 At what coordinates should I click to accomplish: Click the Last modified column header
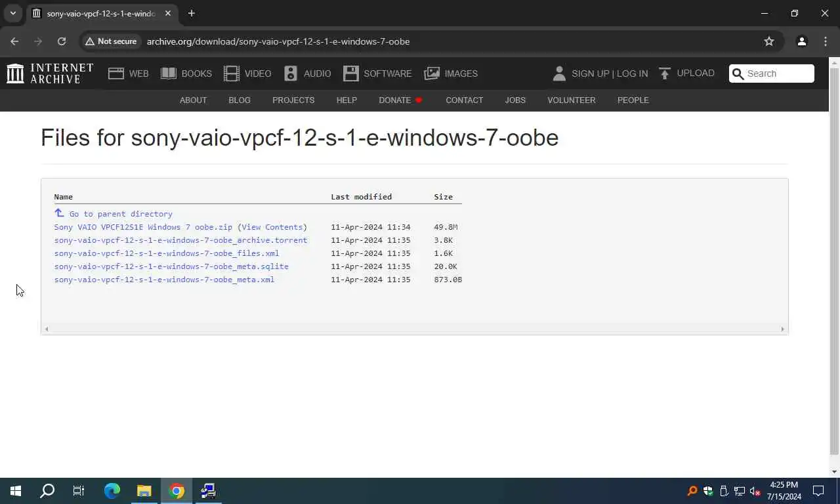pos(361,197)
